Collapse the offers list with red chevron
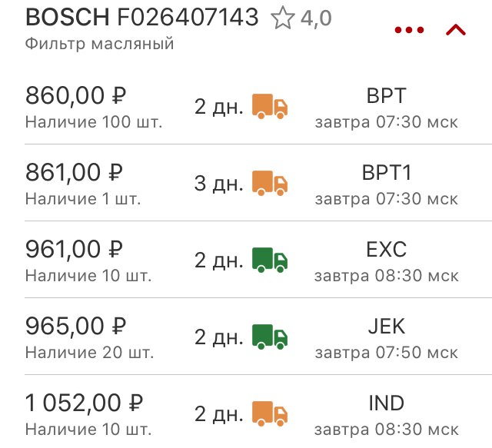The width and height of the screenshot is (492, 448). tap(456, 30)
